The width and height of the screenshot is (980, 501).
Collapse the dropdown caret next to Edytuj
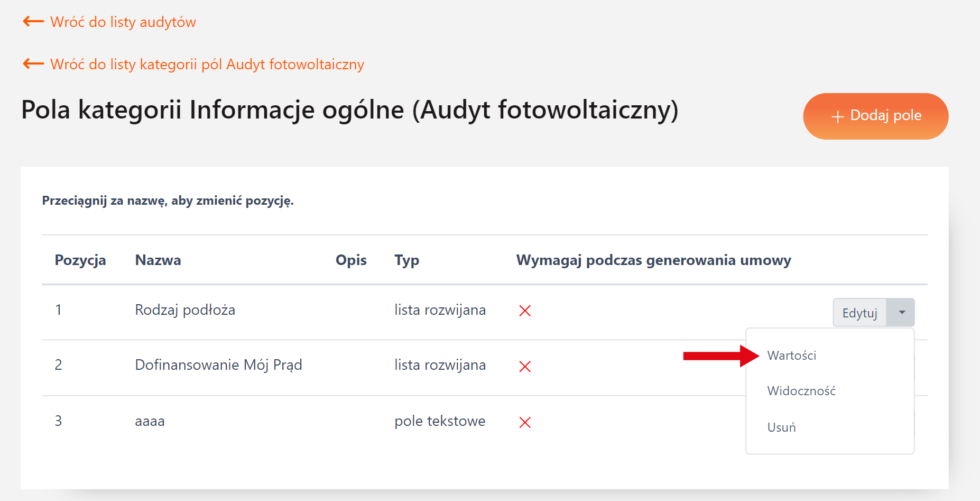point(902,313)
